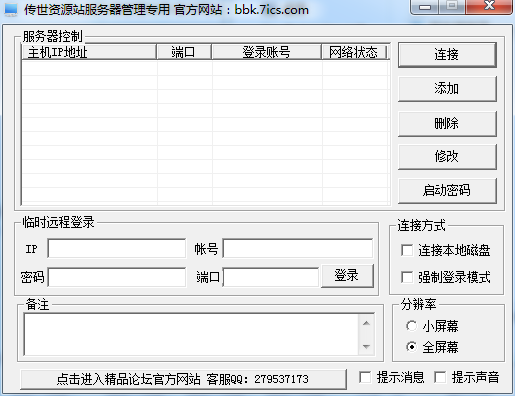Open the 启动密码 setting button
This screenshot has width=515, height=396.
coord(447,191)
